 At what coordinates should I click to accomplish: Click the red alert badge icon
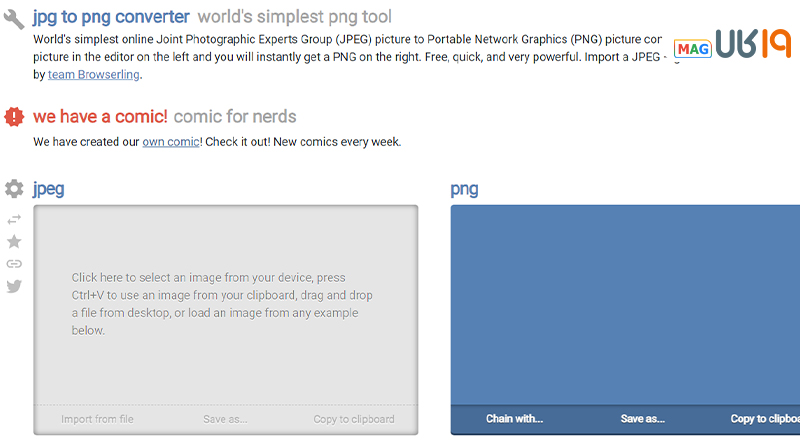[x=14, y=117]
